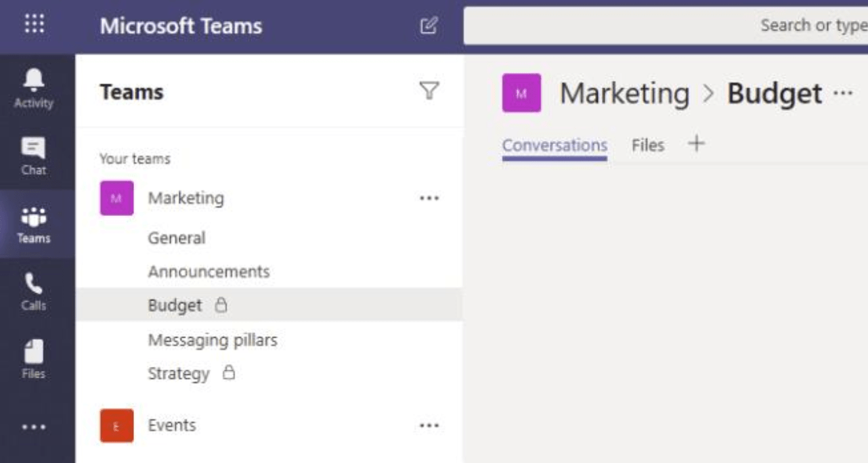Click the new chat compose icon

[429, 26]
